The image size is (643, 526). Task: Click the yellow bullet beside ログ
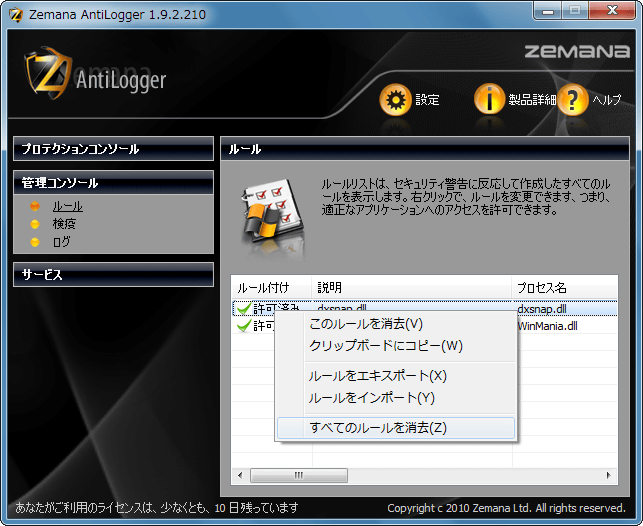[35, 242]
